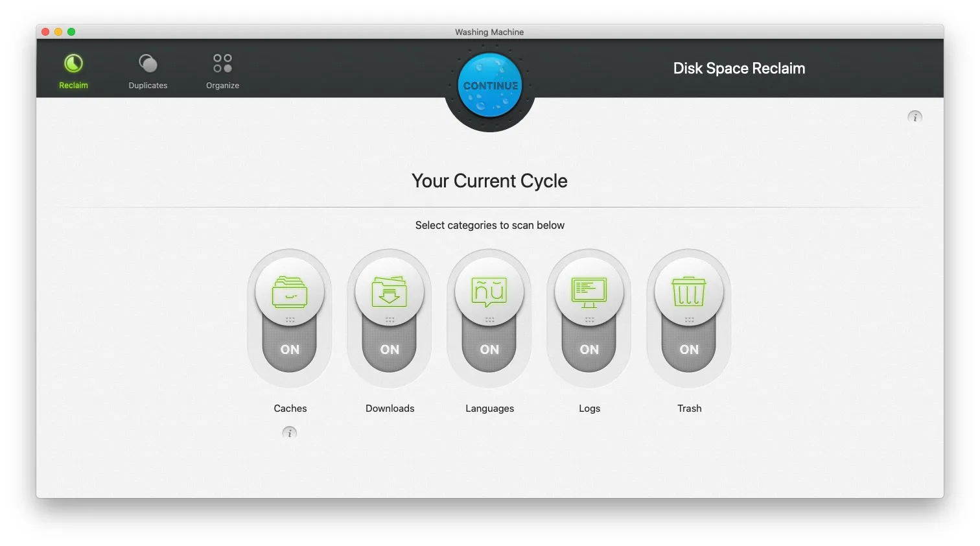
Task: Minimize the Washing Machine window
Action: pyautogui.click(x=58, y=32)
